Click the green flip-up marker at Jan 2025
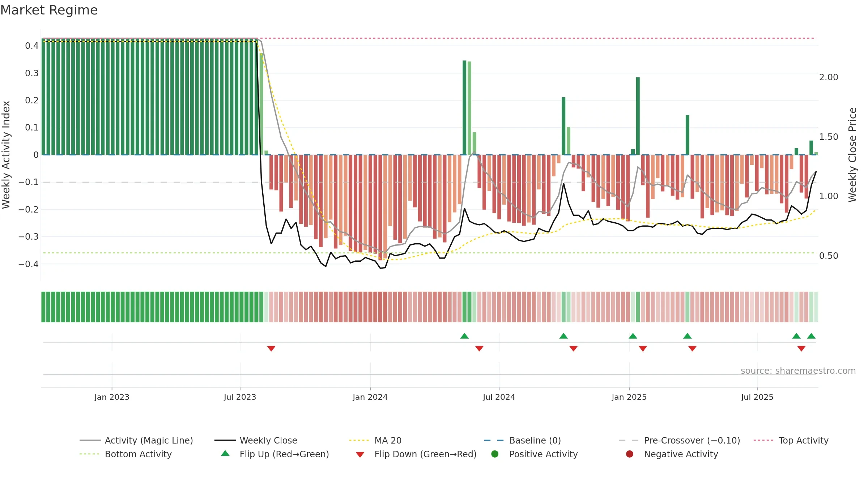This screenshot has height=488, width=868. (x=633, y=336)
